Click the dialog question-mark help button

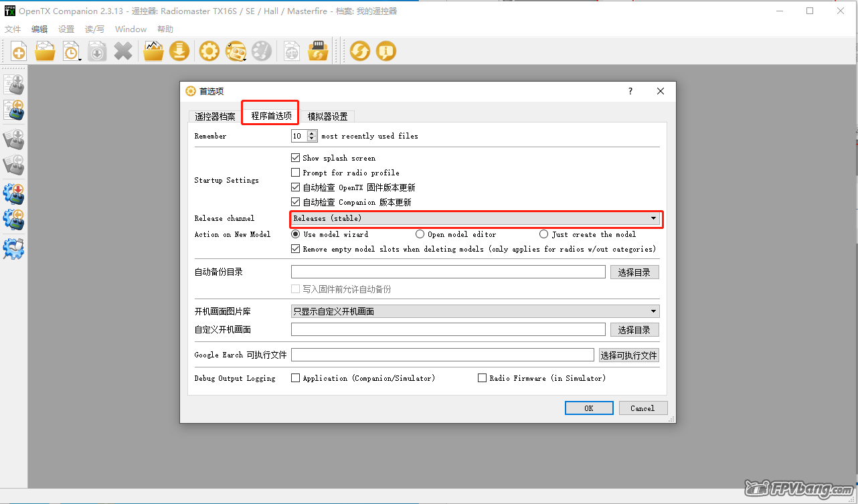630,92
